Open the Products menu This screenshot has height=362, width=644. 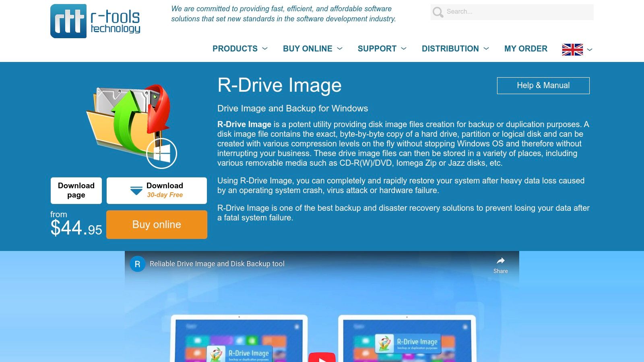pyautogui.click(x=235, y=49)
